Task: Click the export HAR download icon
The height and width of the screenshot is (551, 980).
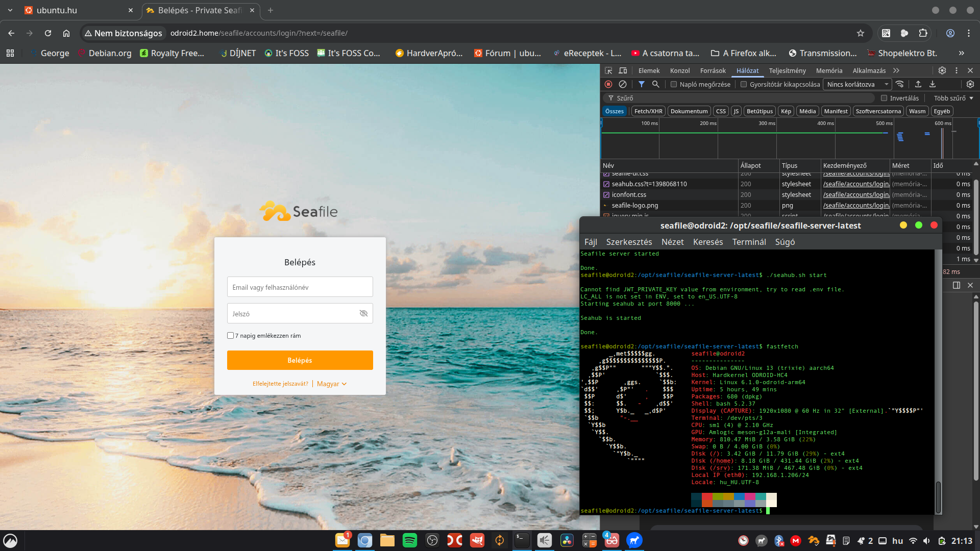Action: [x=933, y=84]
